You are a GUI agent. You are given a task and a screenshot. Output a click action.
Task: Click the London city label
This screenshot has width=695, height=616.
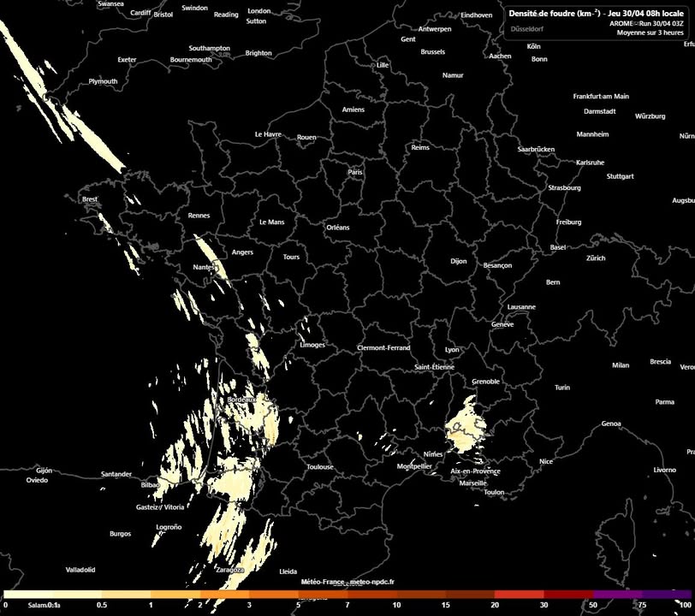[x=258, y=11]
